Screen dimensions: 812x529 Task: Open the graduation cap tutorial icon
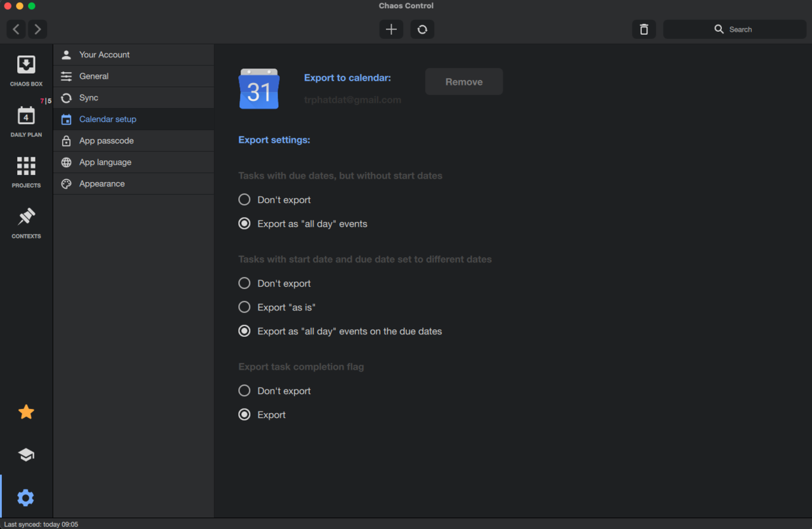point(26,455)
